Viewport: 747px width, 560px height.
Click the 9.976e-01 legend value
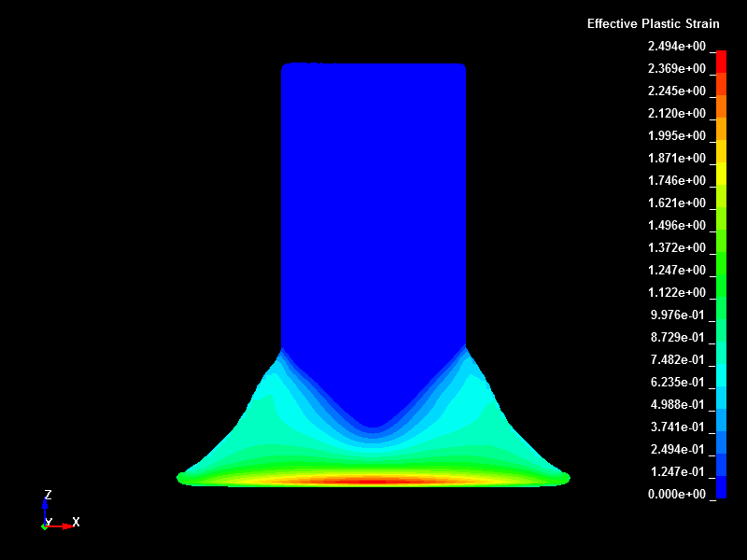tap(678, 315)
